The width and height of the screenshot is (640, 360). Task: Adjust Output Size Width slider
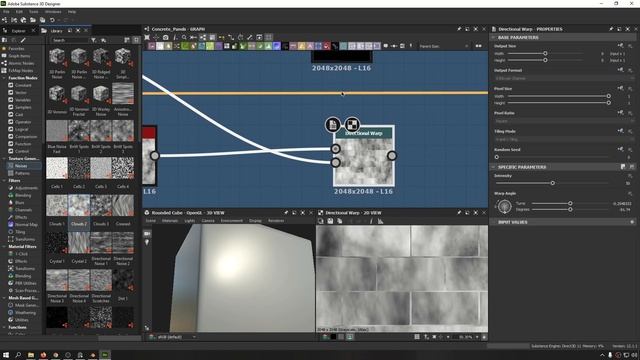click(545, 53)
